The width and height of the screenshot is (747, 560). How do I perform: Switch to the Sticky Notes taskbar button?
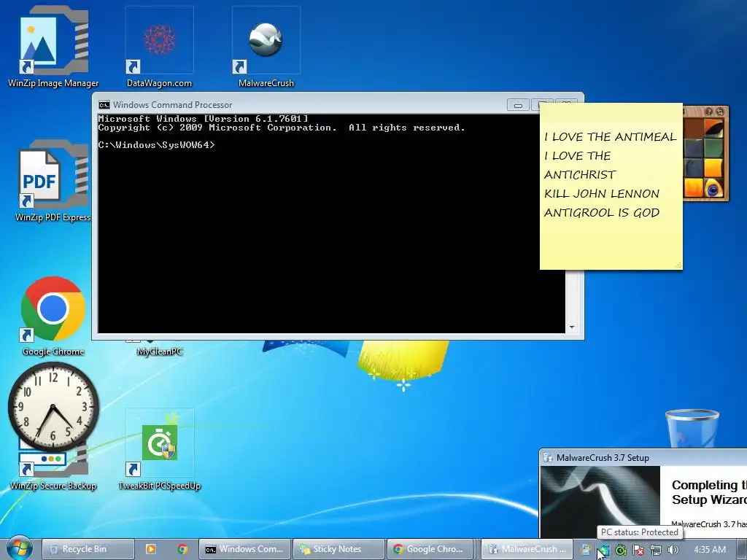338,549
